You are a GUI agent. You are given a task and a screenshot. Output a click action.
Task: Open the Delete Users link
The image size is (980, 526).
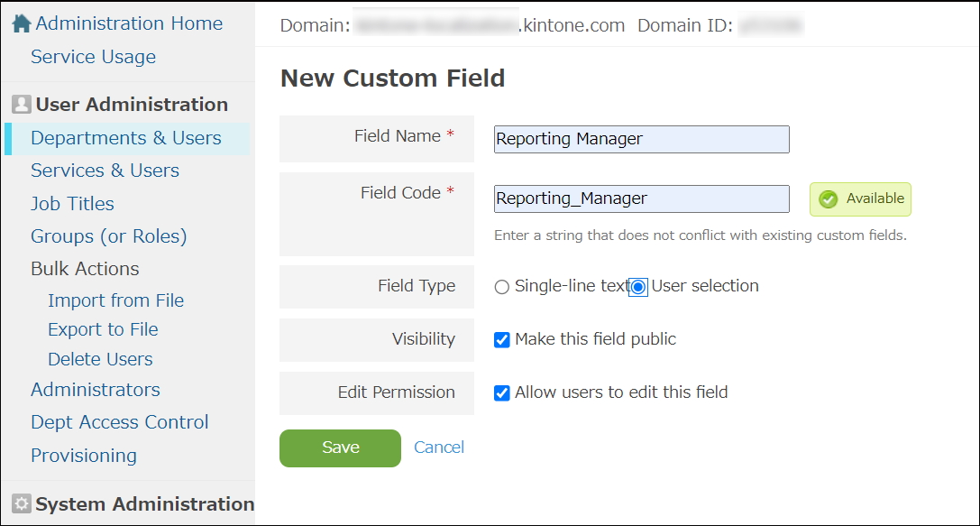coord(100,359)
